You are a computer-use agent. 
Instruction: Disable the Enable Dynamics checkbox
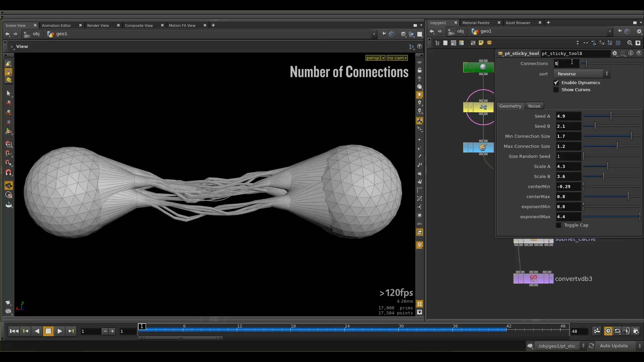point(556,82)
